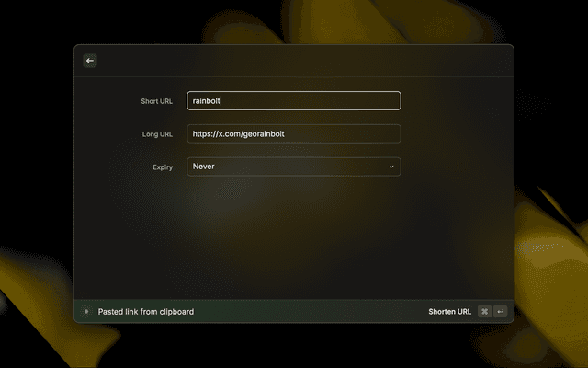The height and width of the screenshot is (368, 588).
Task: Click the Command key icon
Action: click(484, 312)
